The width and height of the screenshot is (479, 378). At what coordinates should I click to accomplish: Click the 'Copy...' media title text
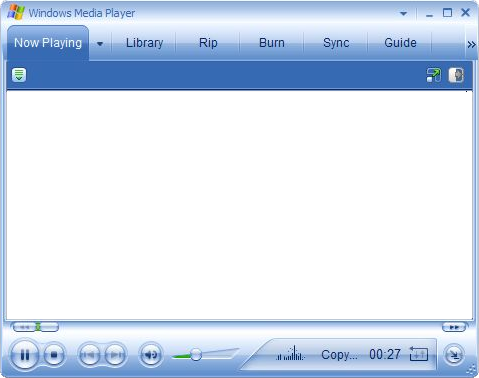339,355
